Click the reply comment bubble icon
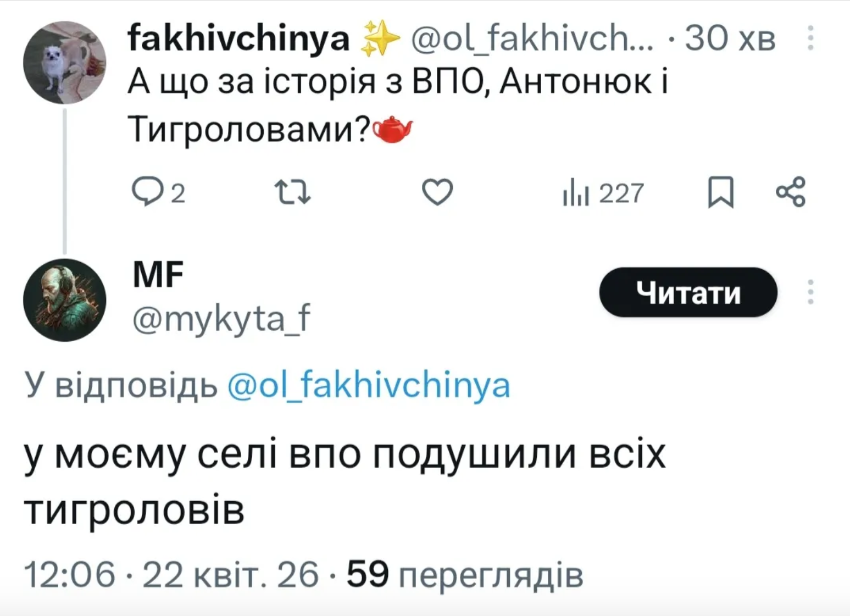 tap(147, 192)
